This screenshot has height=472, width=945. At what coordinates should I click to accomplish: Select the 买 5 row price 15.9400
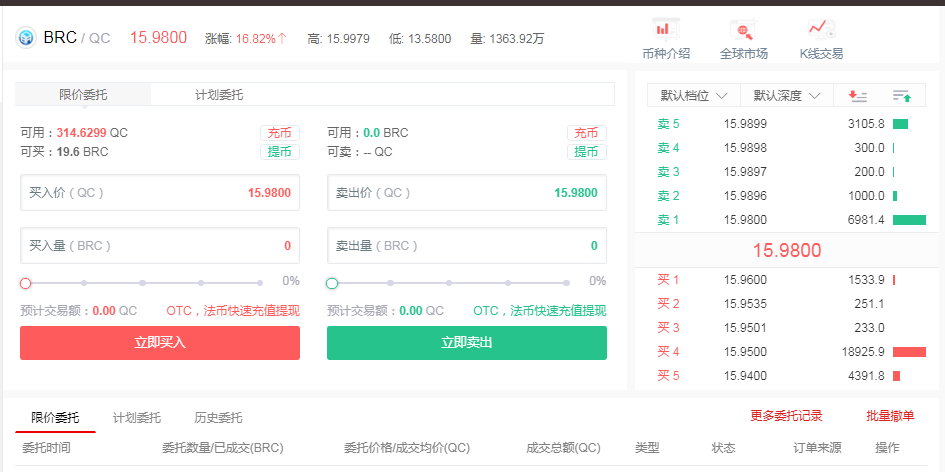pyautogui.click(x=746, y=376)
